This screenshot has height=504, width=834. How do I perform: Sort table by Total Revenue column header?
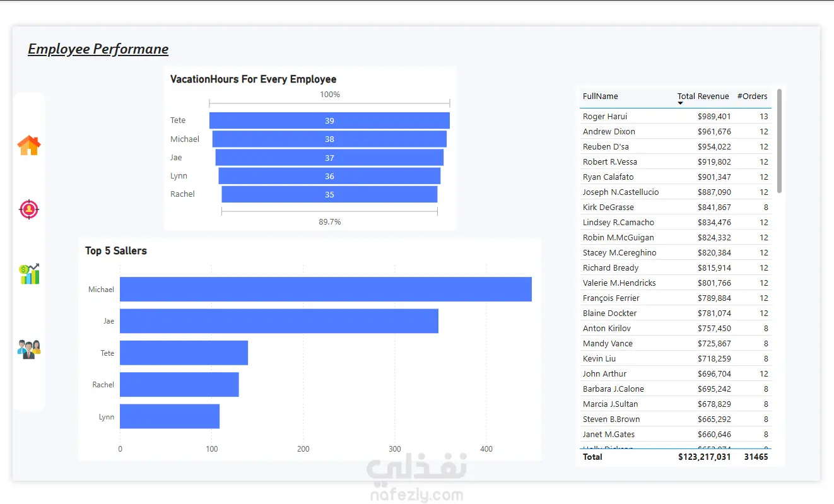click(x=703, y=97)
